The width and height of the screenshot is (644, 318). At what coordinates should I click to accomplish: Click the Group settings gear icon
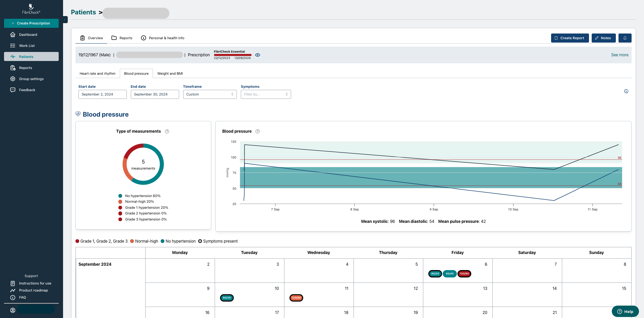tap(13, 79)
